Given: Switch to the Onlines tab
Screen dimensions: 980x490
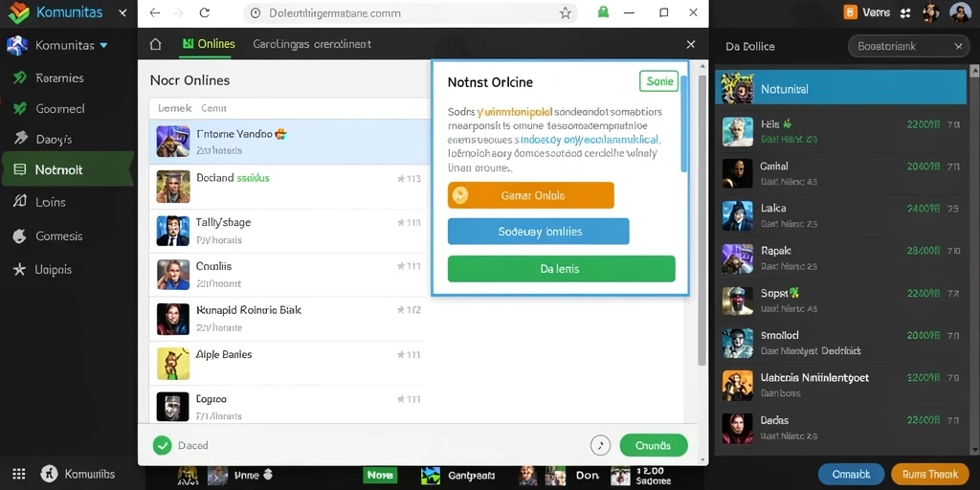Looking at the screenshot, I should (x=208, y=44).
